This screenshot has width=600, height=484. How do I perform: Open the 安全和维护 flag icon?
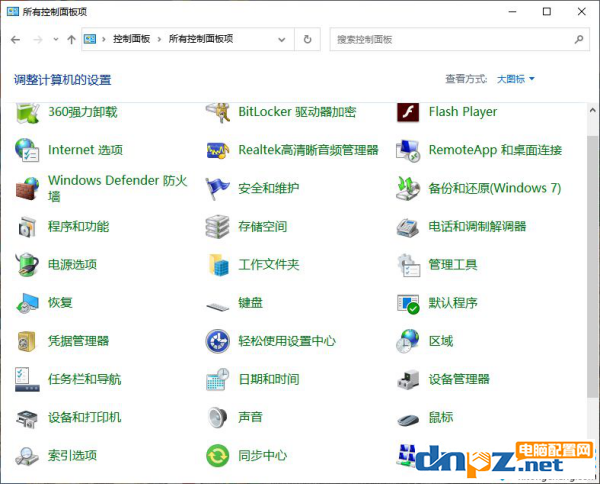click(217, 189)
